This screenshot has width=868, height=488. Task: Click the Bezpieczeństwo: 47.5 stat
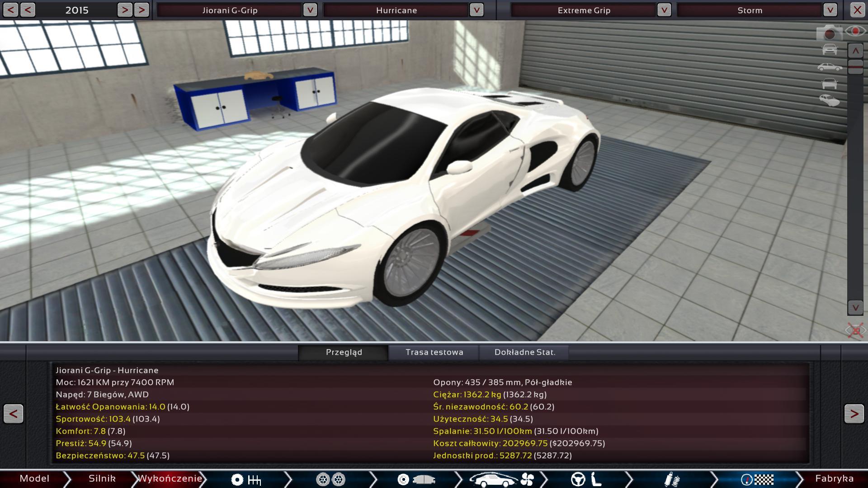point(113,455)
